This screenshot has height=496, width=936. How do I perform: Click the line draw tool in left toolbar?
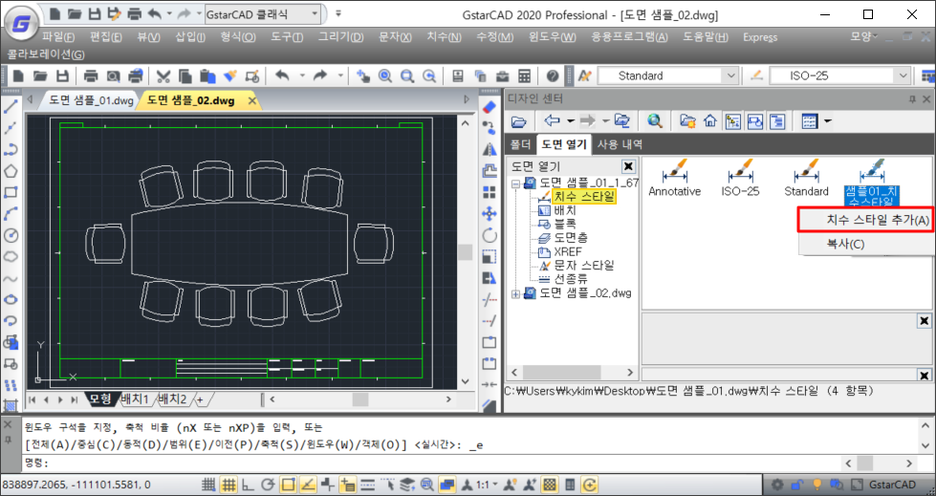11,107
